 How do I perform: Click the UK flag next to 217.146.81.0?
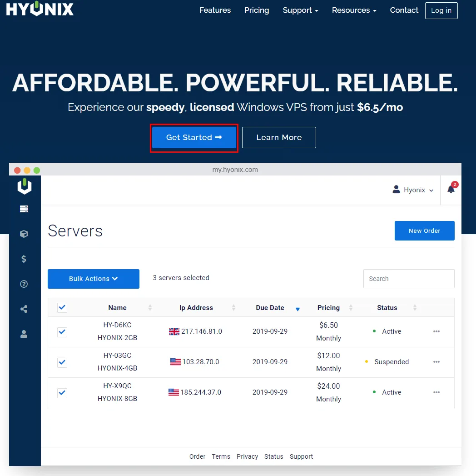pyautogui.click(x=174, y=332)
